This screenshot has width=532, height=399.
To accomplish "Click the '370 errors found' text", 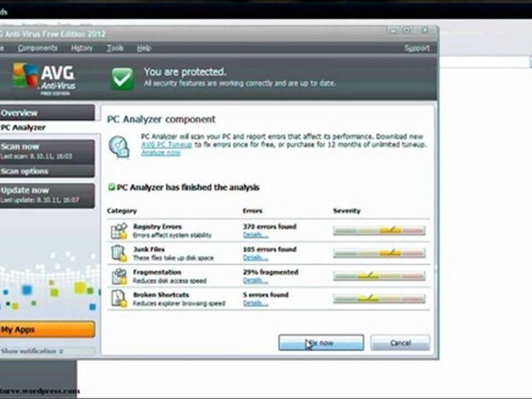I will point(270,226).
